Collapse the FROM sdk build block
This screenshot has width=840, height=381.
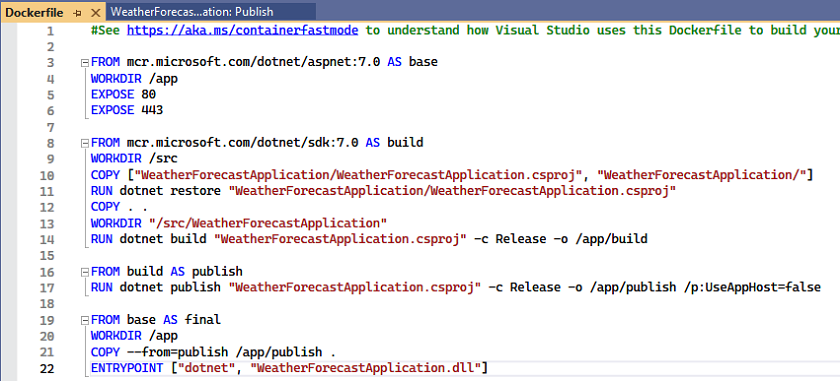click(84, 143)
